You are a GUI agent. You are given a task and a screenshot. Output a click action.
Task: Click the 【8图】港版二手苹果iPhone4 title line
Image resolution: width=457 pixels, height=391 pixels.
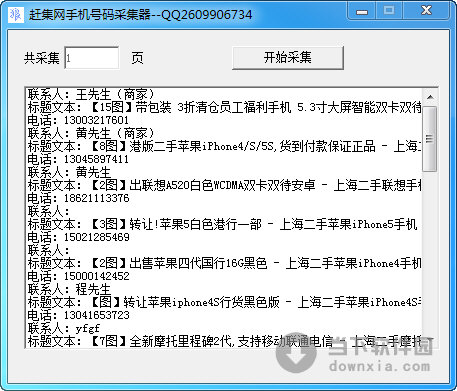coord(224,146)
